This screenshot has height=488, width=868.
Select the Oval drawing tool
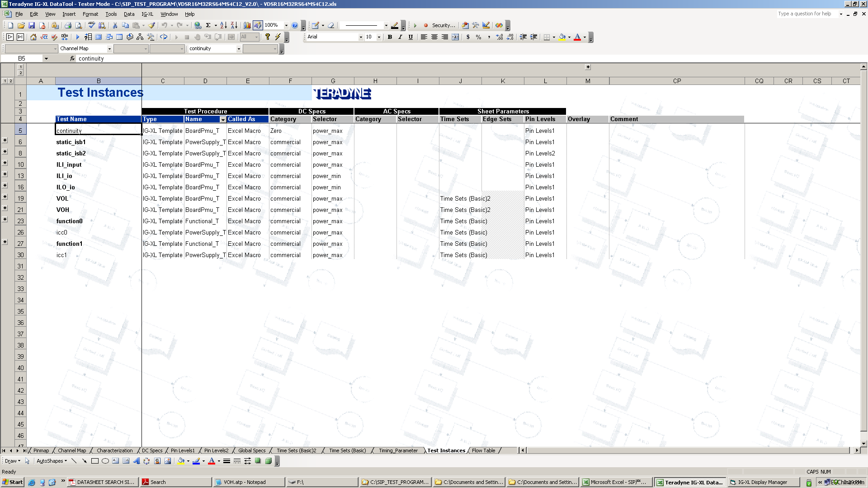pyautogui.click(x=105, y=461)
